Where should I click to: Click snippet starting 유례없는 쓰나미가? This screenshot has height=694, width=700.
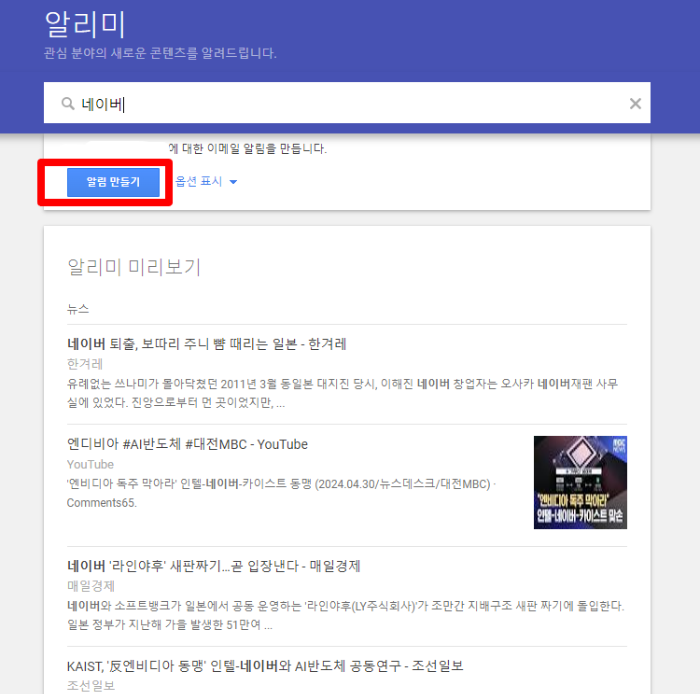pos(342,393)
